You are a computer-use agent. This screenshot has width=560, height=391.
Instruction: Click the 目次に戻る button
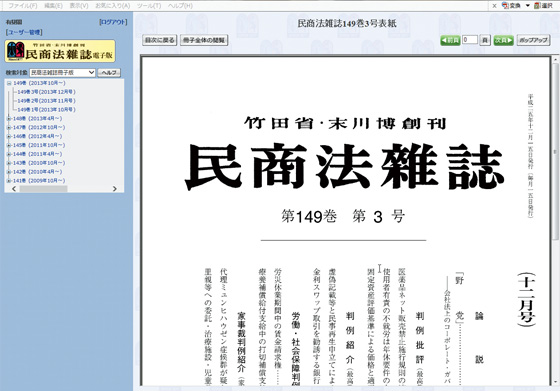[x=160, y=40]
